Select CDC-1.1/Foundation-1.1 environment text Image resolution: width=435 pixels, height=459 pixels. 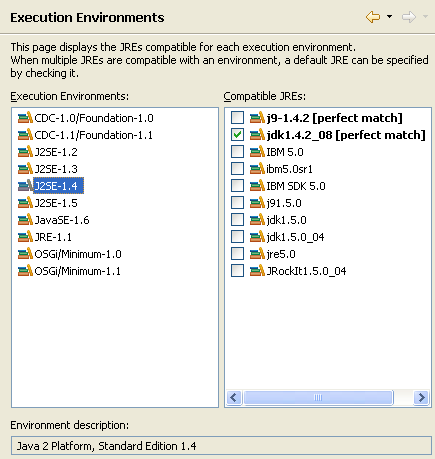94,135
